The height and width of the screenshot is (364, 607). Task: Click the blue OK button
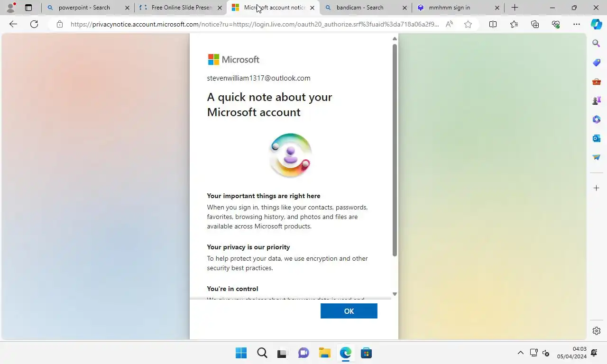pos(349,311)
